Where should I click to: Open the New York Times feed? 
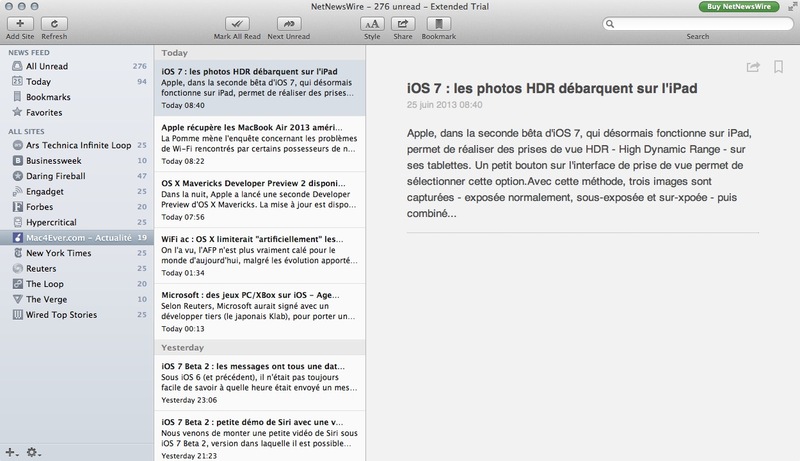tap(77, 253)
